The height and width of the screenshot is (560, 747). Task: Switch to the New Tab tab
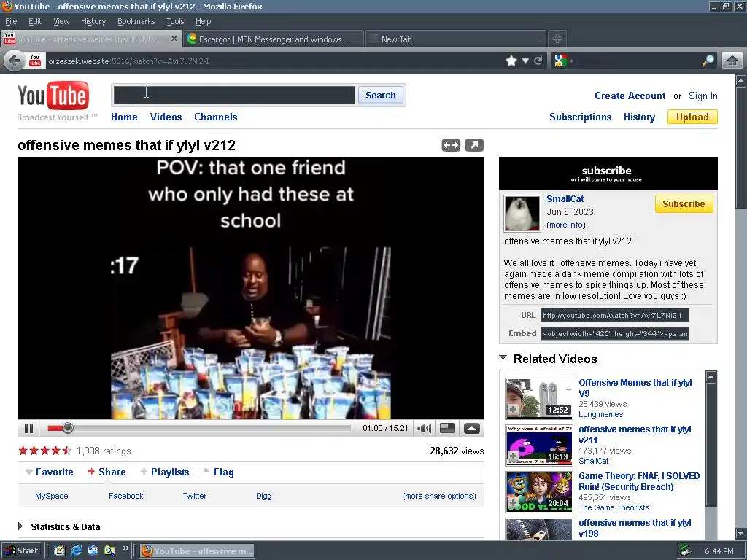point(456,39)
